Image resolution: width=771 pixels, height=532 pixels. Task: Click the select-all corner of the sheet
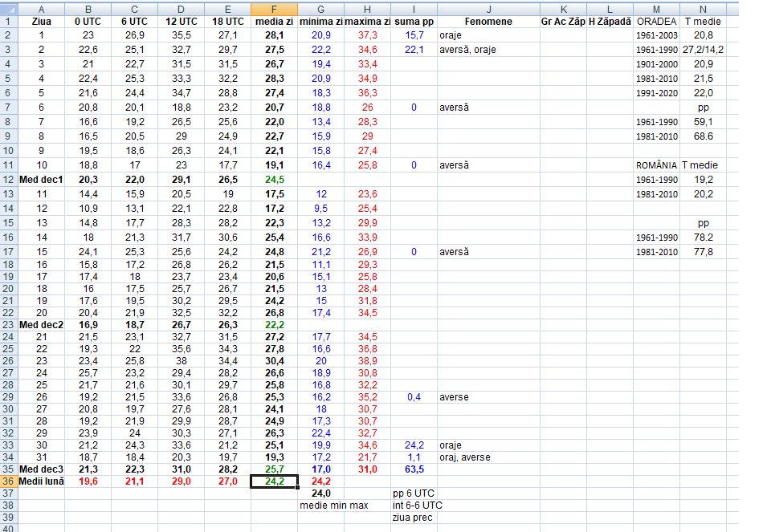(8, 9)
